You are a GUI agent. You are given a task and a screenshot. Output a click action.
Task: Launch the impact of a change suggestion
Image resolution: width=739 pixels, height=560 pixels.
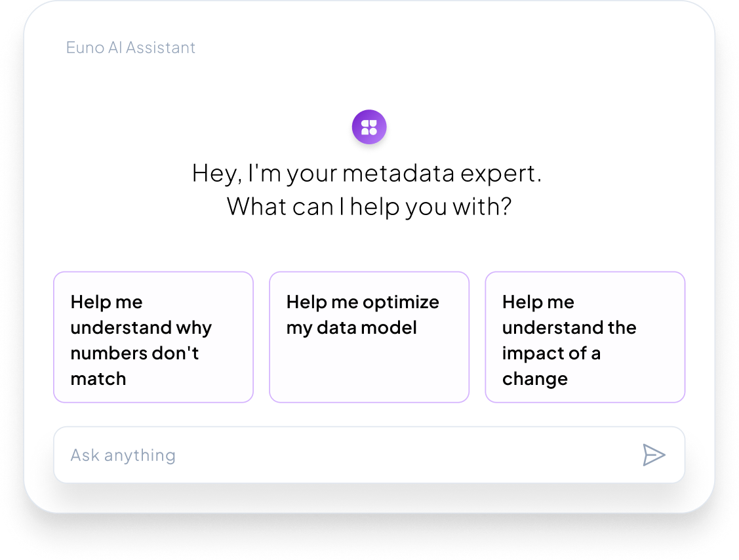(585, 337)
